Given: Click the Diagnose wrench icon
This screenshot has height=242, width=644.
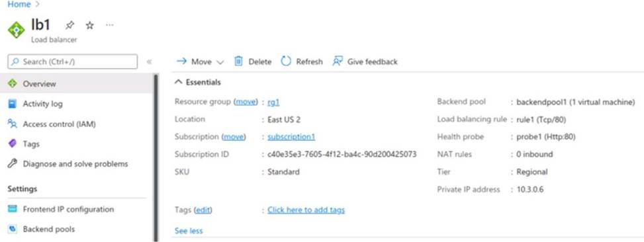Looking at the screenshot, I should click(13, 164).
